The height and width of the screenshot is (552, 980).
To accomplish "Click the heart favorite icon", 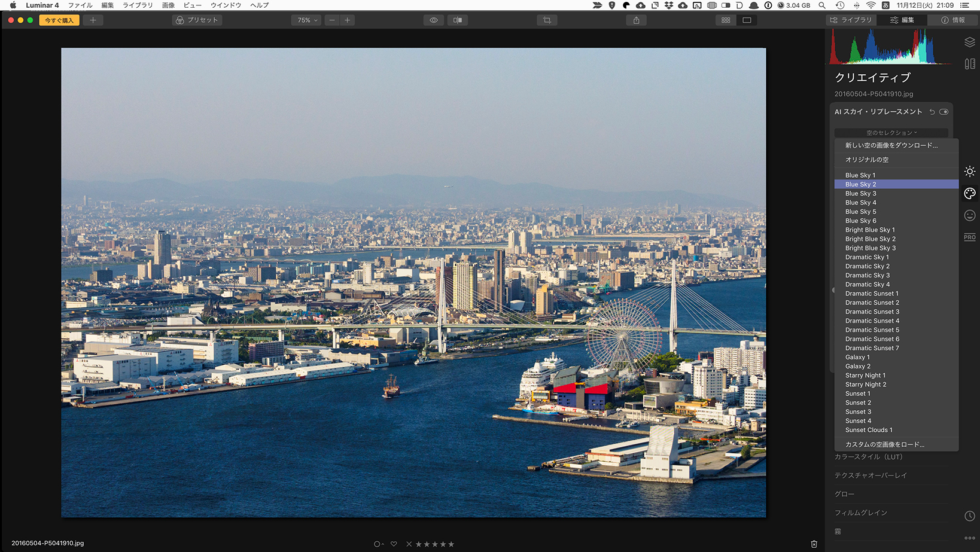I will tap(394, 544).
